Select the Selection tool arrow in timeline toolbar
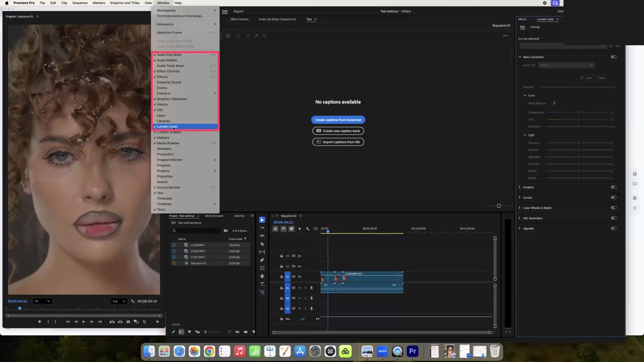 [x=262, y=220]
